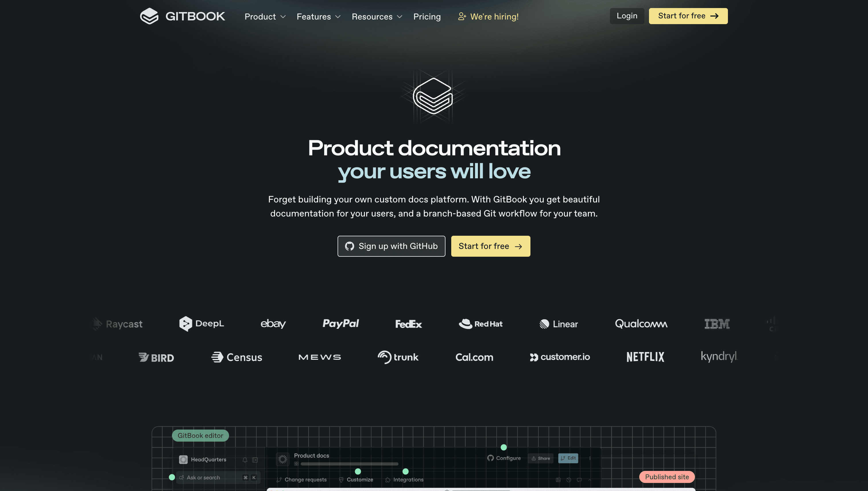Click the green hotspot dot above Configure
868x491 pixels.
pos(504,447)
